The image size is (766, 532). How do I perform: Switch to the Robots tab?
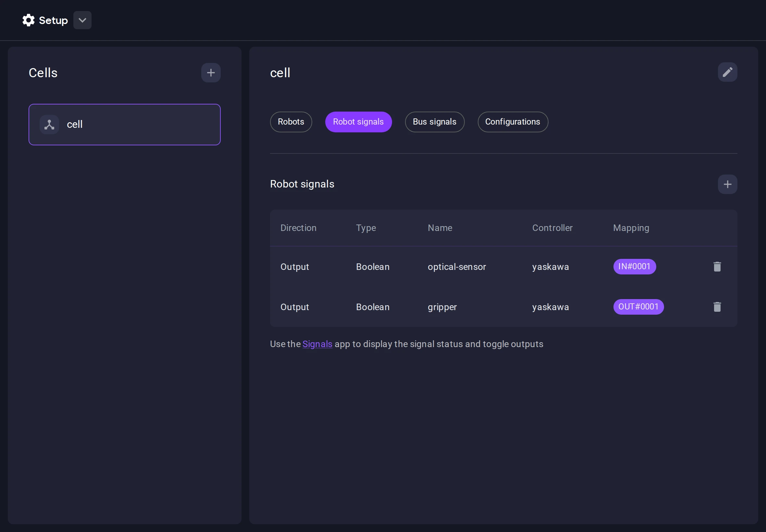tap(291, 122)
